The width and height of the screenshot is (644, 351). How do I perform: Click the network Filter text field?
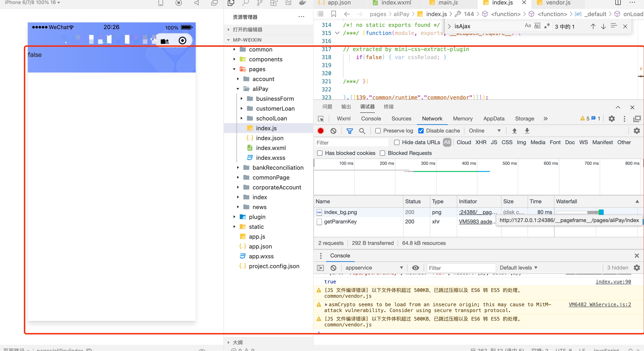351,143
